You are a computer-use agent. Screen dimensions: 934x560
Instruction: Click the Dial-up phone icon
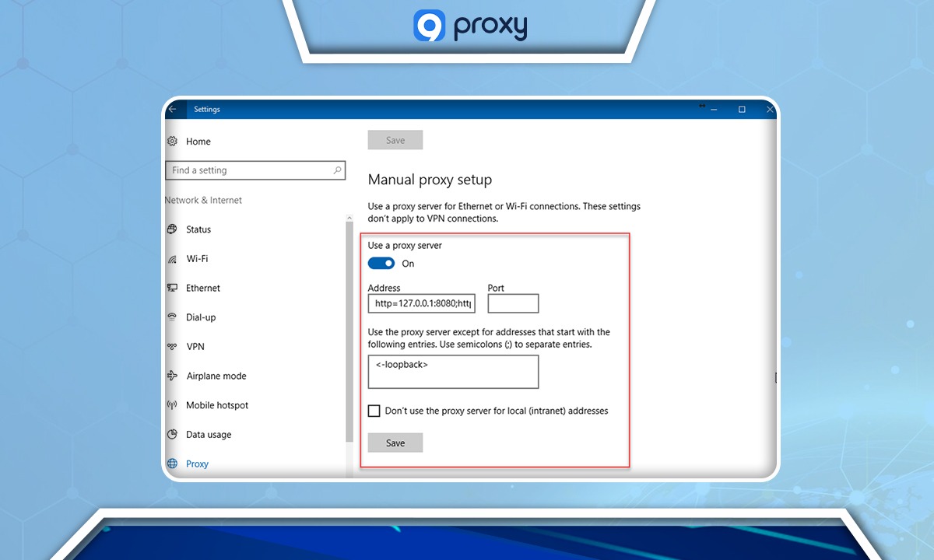[x=173, y=317]
